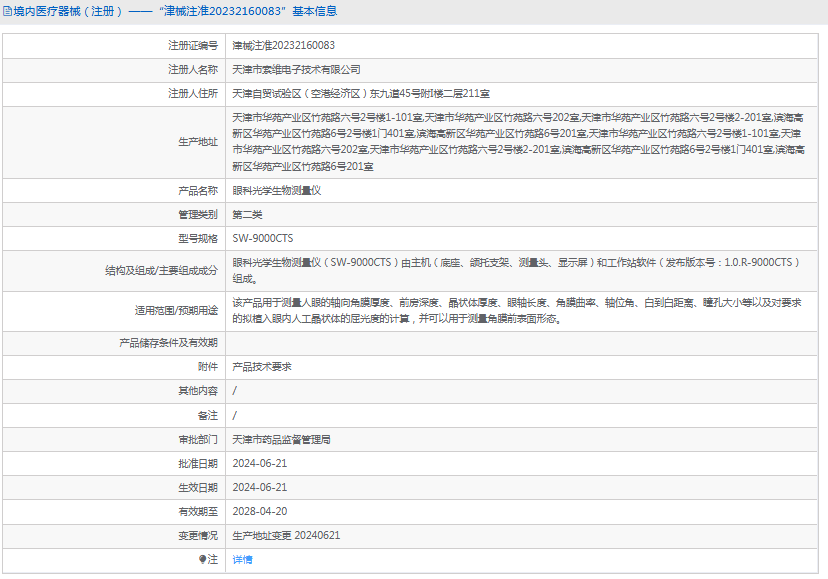Select the 管理类别 label
This screenshot has width=828, height=579.
(198, 214)
